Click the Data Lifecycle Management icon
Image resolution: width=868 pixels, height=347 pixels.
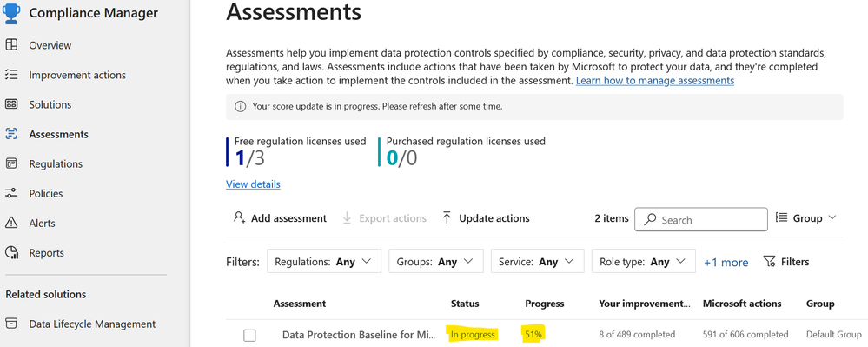click(11, 324)
